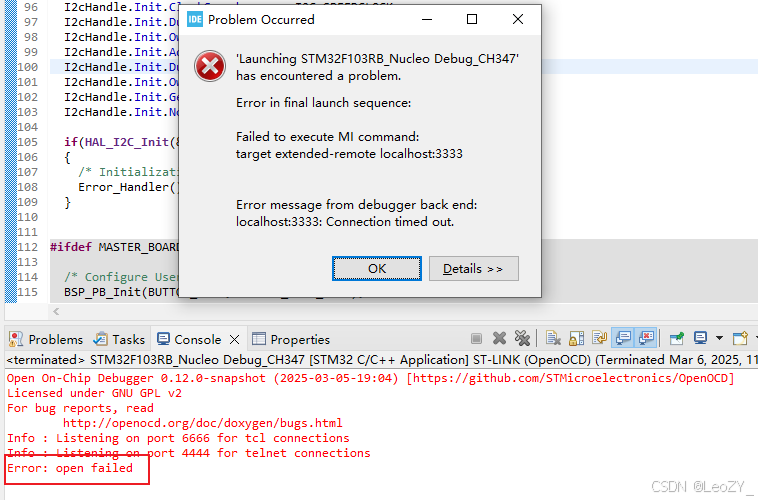Click the Properties tab icon
This screenshot has width=758, height=500.
point(259,339)
